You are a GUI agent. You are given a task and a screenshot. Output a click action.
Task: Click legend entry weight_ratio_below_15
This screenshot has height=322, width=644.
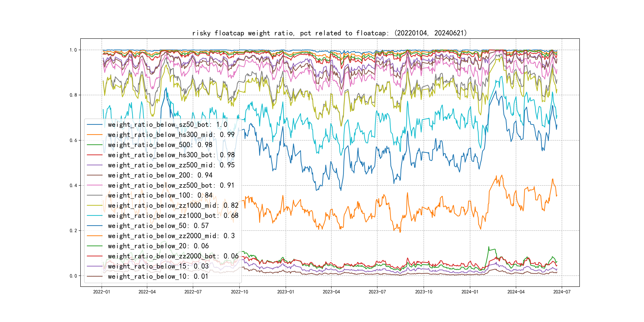point(158,266)
